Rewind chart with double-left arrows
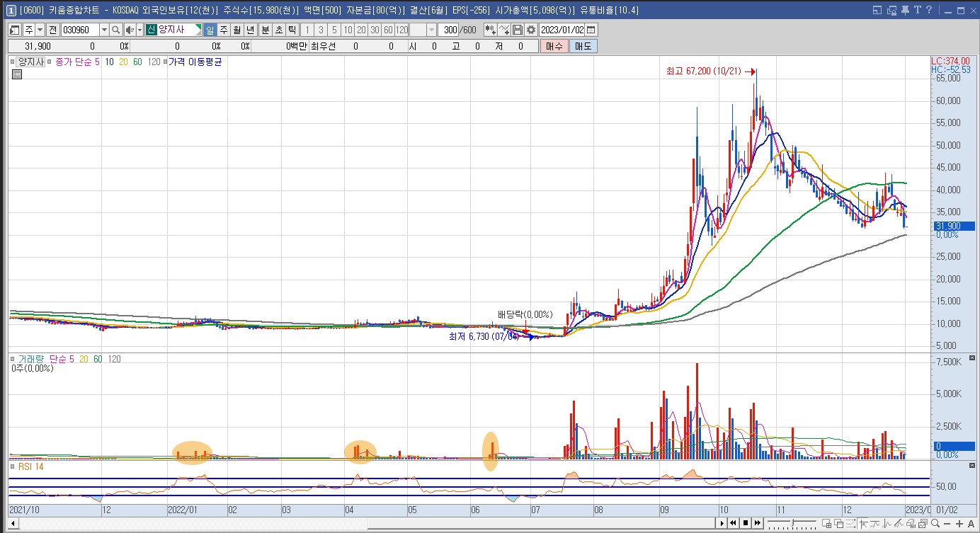The height and width of the screenshot is (533, 980). 733,523
